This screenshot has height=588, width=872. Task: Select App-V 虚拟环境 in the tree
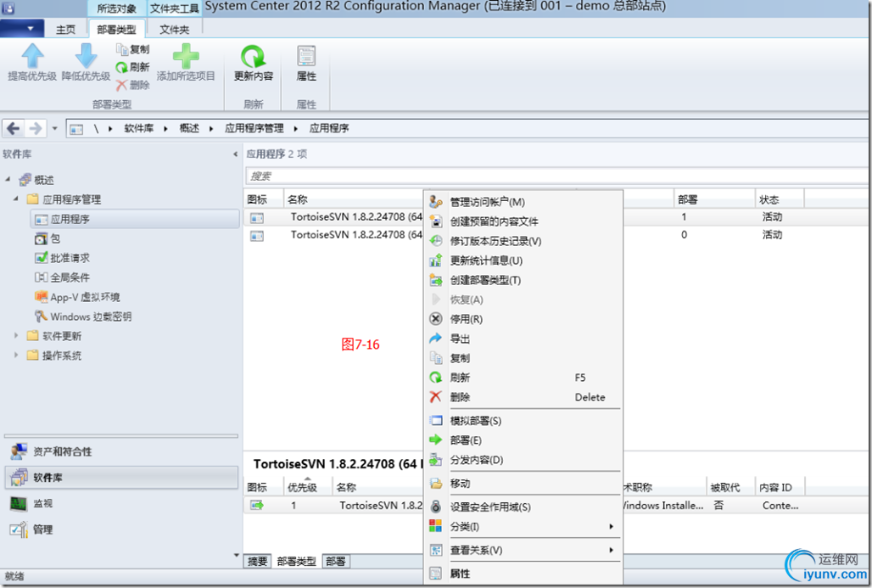point(77,297)
